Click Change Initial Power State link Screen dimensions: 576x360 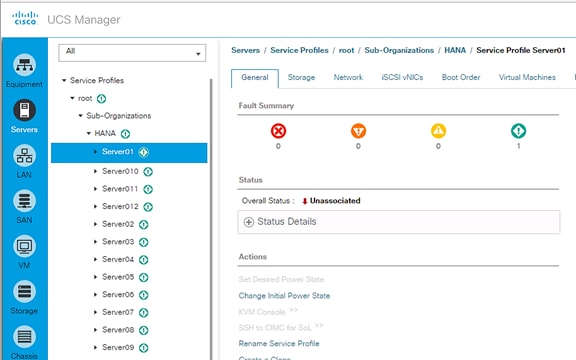tap(284, 296)
